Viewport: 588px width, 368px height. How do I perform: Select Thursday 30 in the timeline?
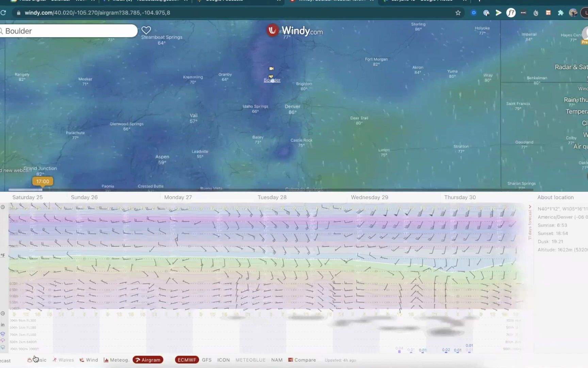[460, 197]
